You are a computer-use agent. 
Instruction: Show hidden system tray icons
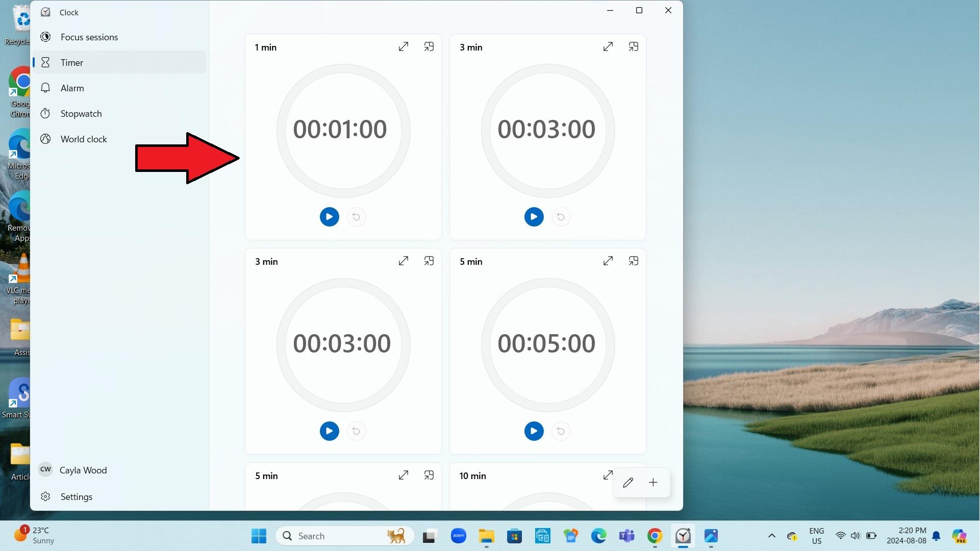pos(772,536)
